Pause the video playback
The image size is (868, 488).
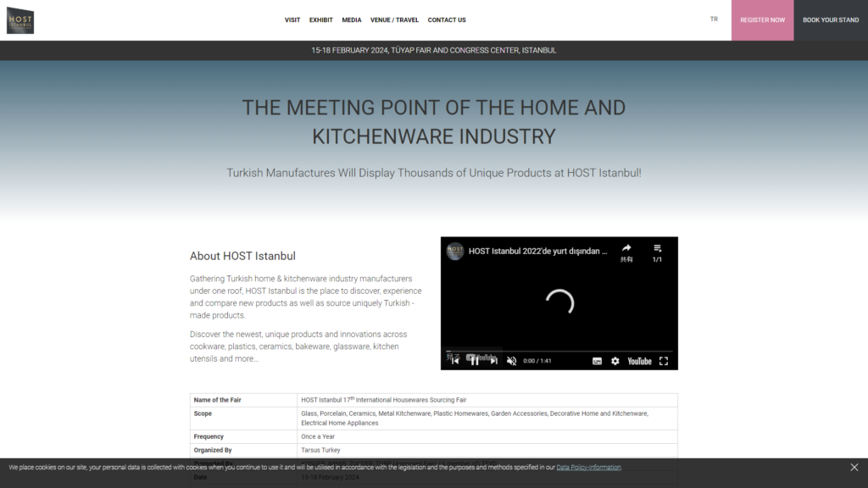[x=475, y=361]
